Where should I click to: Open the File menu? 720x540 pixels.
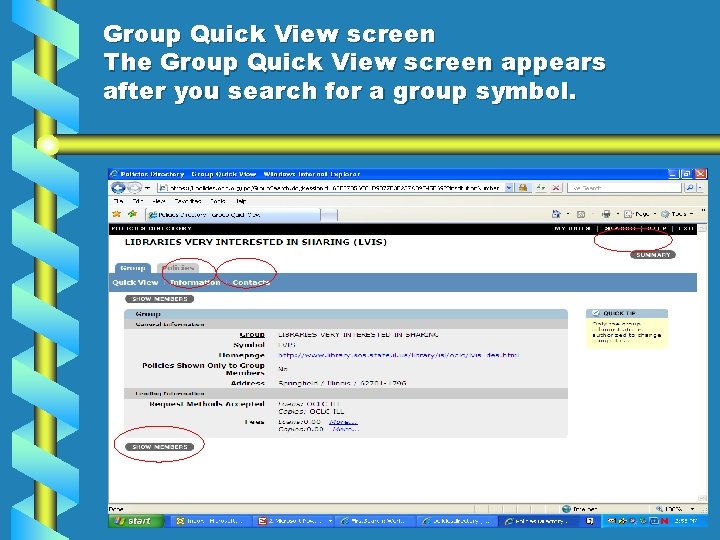tap(118, 201)
